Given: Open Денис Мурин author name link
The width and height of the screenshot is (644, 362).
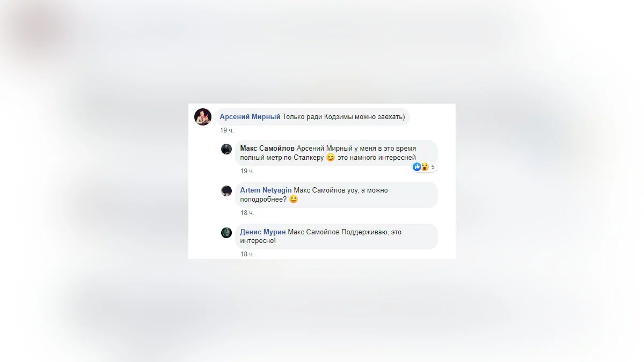Looking at the screenshot, I should [263, 232].
